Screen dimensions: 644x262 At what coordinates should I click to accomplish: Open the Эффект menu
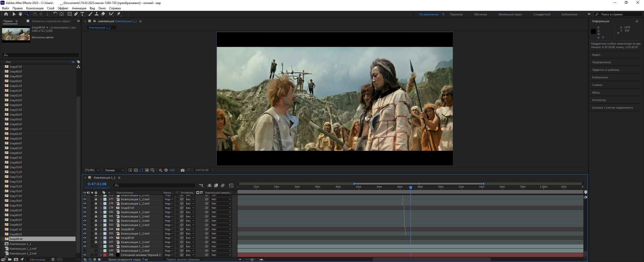[63, 8]
